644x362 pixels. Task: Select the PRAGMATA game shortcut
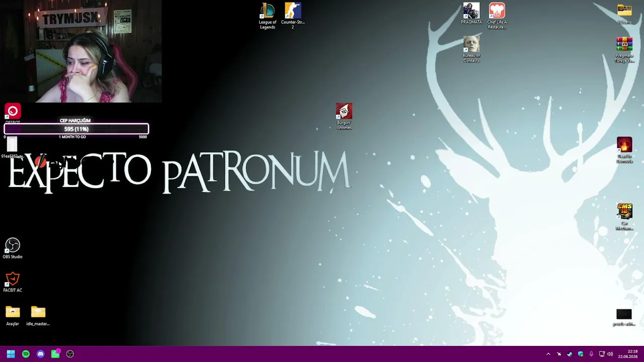coord(471,14)
